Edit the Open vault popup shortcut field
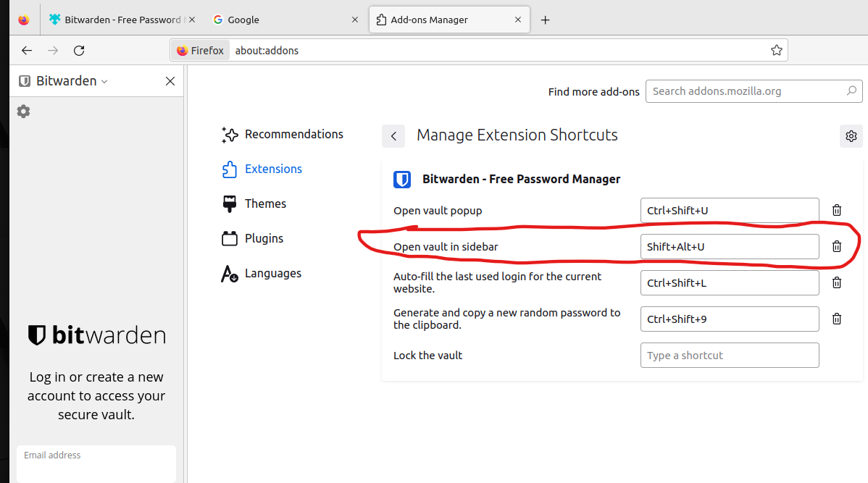The width and height of the screenshot is (868, 483). (x=730, y=211)
